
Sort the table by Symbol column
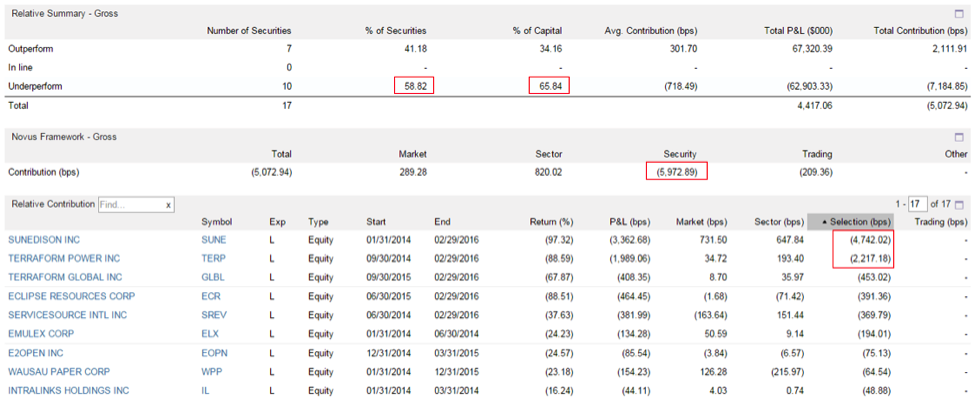216,221
